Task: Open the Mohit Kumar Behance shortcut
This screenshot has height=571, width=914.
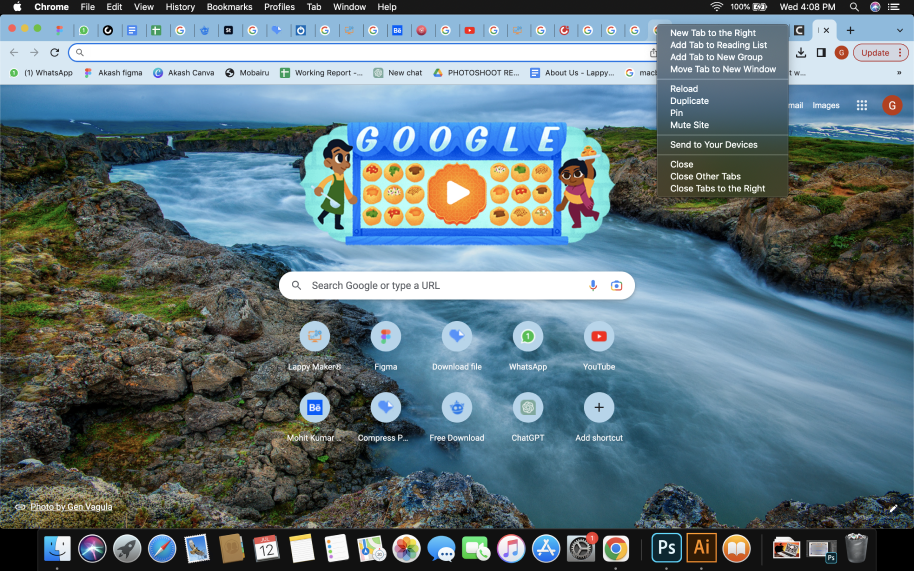Action: 315,407
